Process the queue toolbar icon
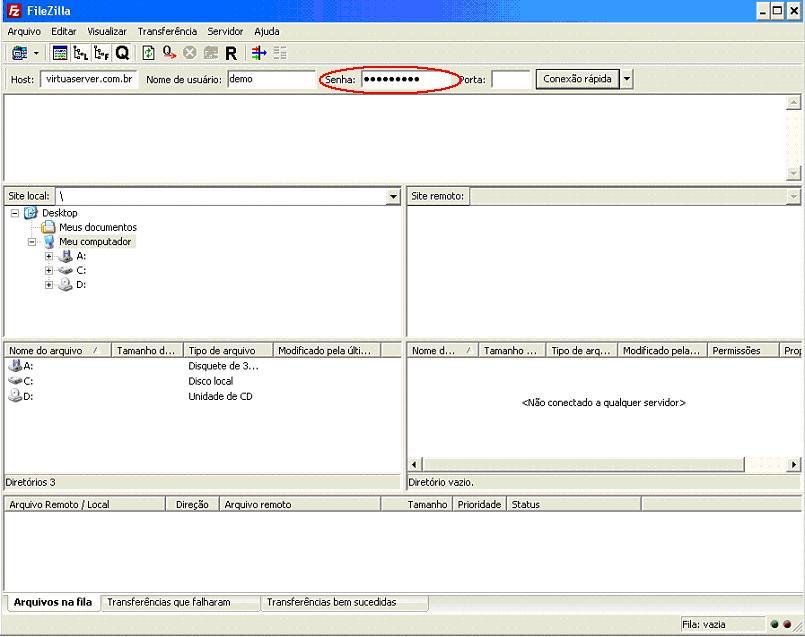The image size is (805, 637). pyautogui.click(x=169, y=53)
